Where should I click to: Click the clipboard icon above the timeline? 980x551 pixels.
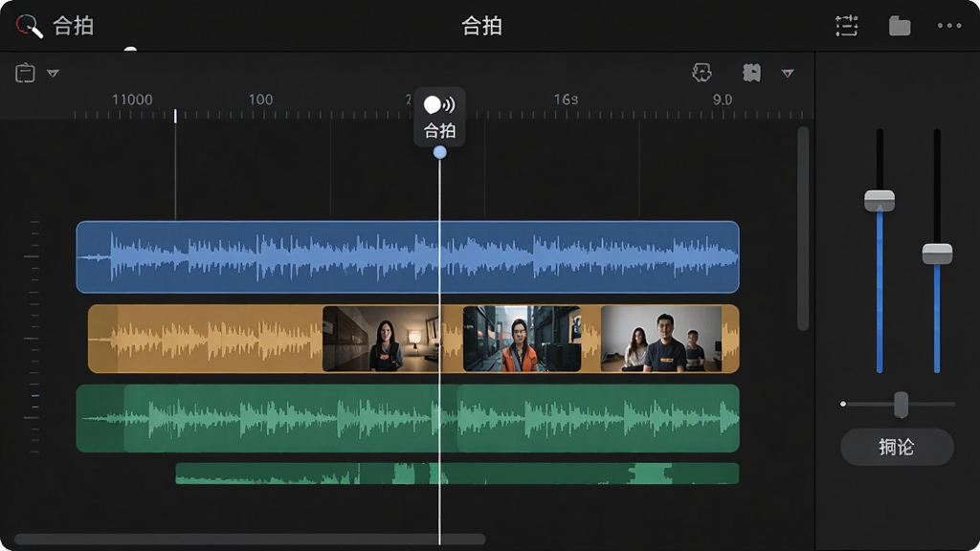pyautogui.click(x=25, y=73)
